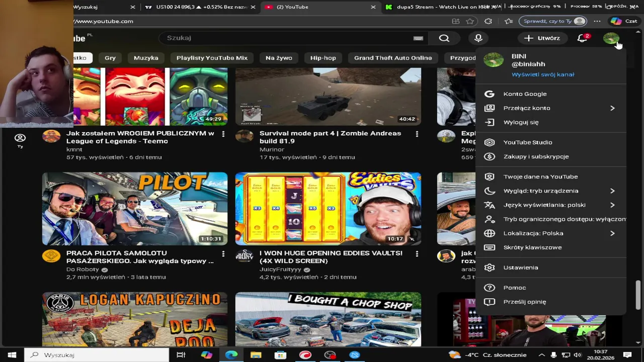Click the JuicyFruityyy channel avatar
Viewport: 644px width, 362px height.
pos(245,255)
